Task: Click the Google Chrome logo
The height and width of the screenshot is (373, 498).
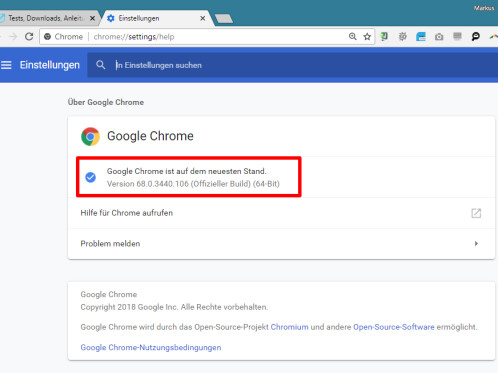Action: pyautogui.click(x=90, y=136)
